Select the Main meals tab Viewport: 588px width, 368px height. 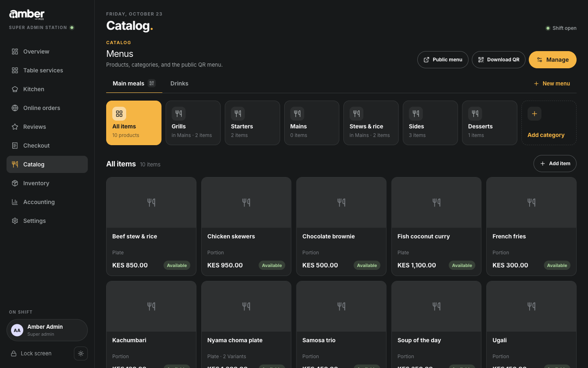click(134, 83)
